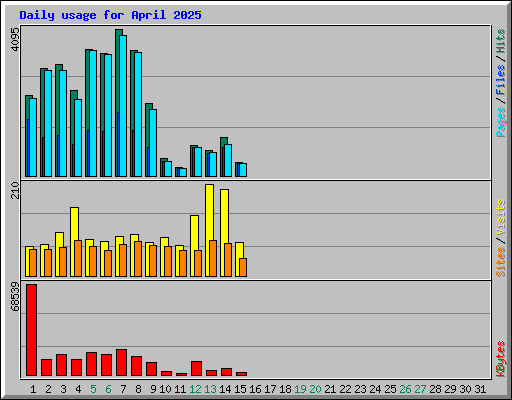The width and height of the screenshot is (512, 400).
Task: Click the Sites legend label
Action: 501,262
